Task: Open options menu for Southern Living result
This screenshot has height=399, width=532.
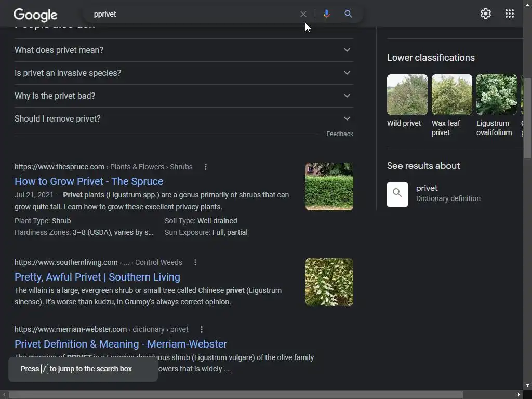Action: tap(195, 262)
